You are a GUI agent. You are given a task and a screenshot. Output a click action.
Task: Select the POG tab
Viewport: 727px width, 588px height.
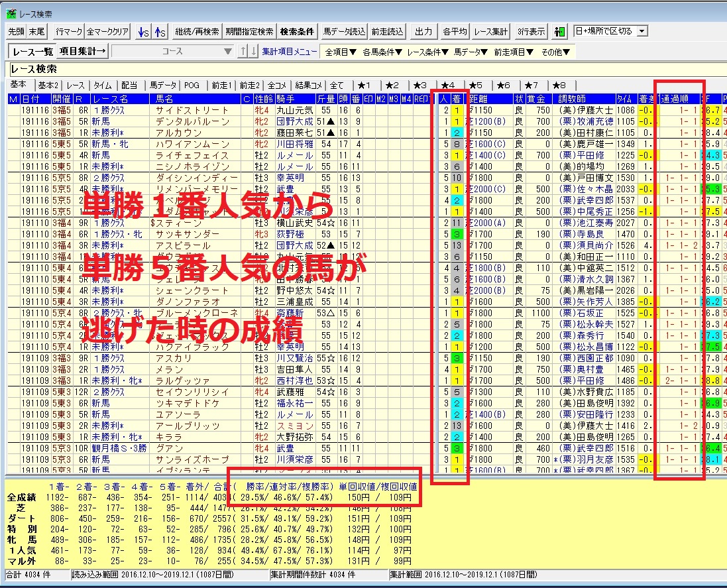pos(192,86)
